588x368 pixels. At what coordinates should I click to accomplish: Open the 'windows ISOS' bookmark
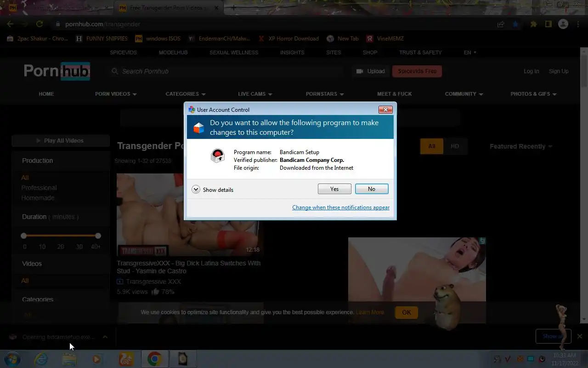[x=158, y=39]
